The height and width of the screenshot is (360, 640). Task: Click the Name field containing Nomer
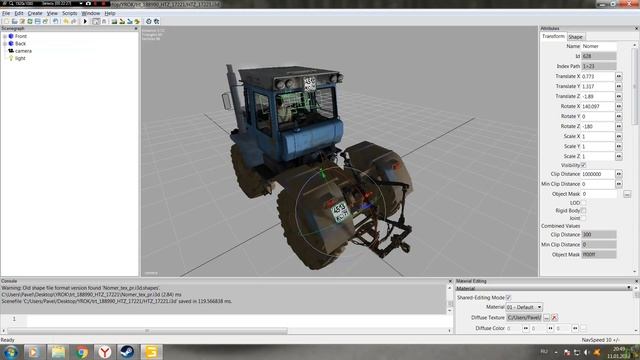599,46
